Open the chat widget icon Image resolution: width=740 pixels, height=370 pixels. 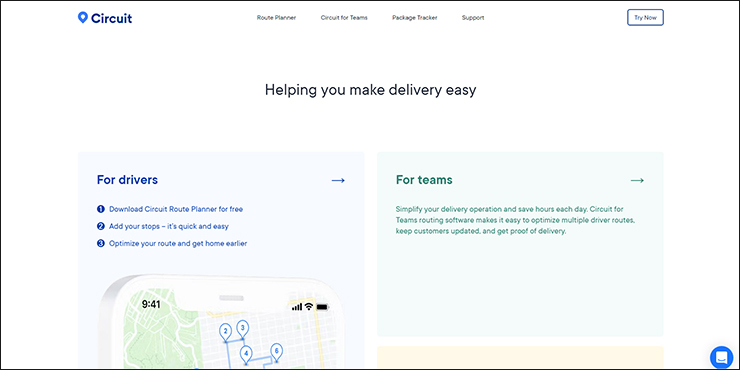pyautogui.click(x=721, y=357)
